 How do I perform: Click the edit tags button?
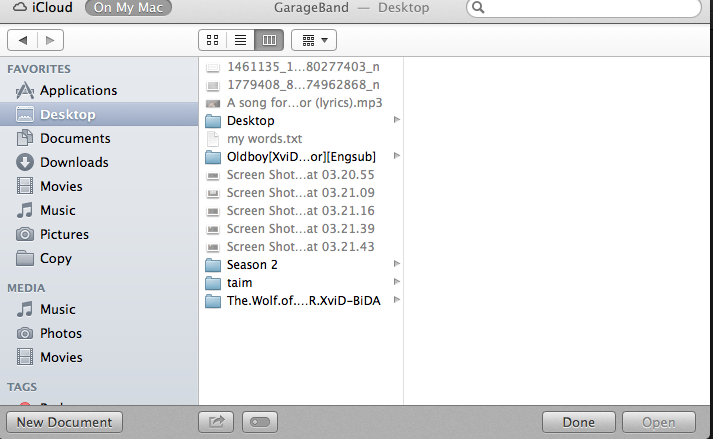(260, 422)
